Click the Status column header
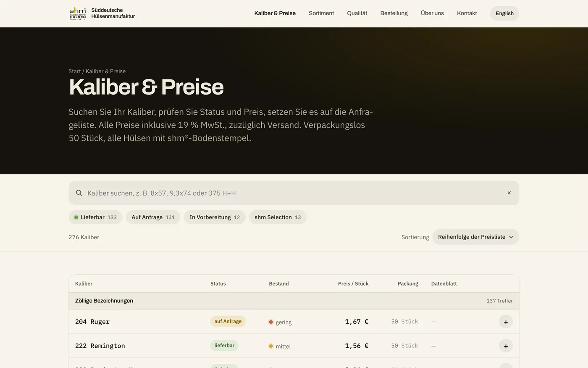The width and height of the screenshot is (588, 368). click(218, 284)
